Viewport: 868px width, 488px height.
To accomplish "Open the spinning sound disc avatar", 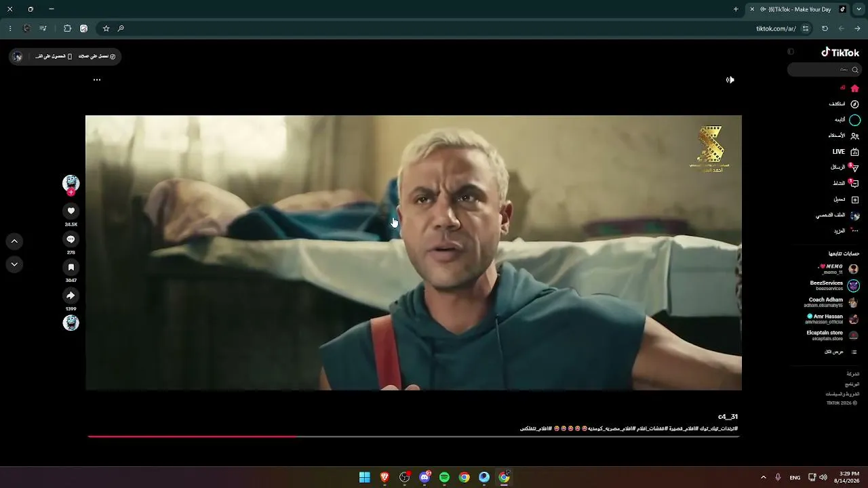I will click(x=71, y=323).
